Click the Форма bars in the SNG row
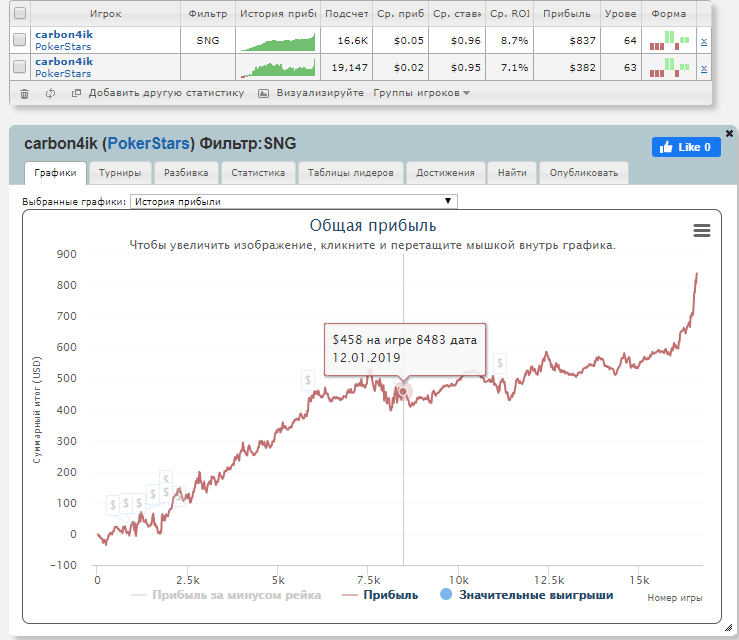Screen dimensions: 739x640 (669, 41)
